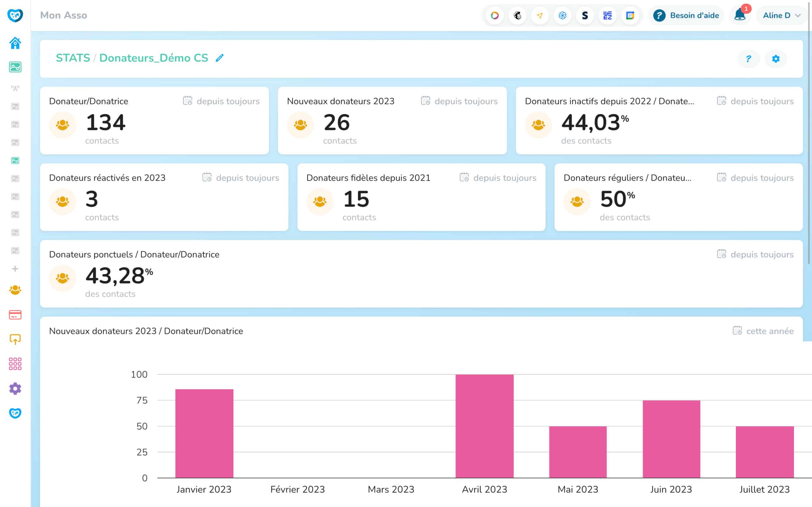Edit the Donateurs_Démo CS dashboard name
The width and height of the screenshot is (812, 507).
(219, 58)
